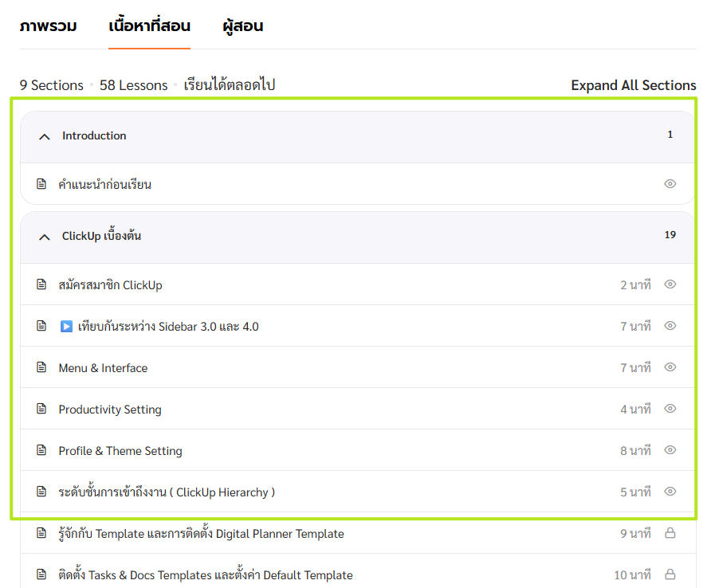Open the Productivity Setting lesson
The height and width of the screenshot is (588, 707).
110,410
